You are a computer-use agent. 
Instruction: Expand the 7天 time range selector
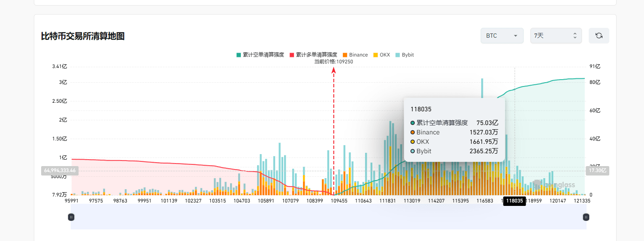tap(556, 36)
